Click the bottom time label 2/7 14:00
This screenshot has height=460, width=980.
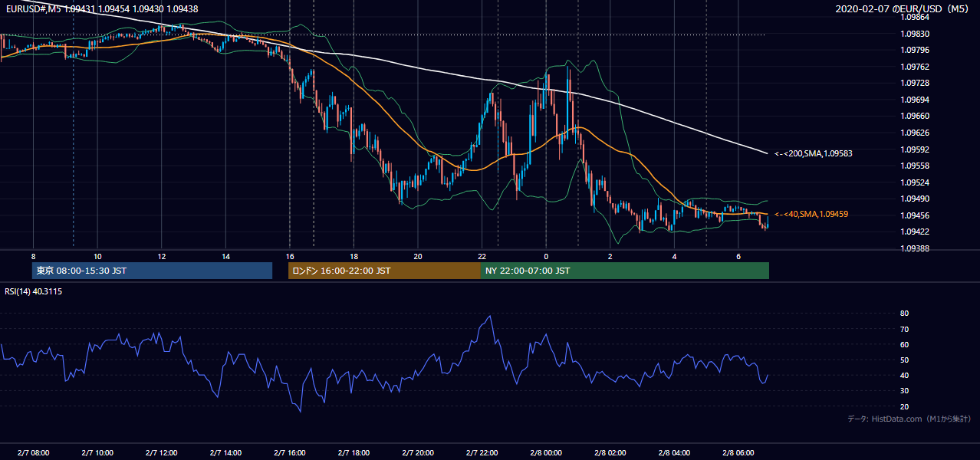coord(225,453)
